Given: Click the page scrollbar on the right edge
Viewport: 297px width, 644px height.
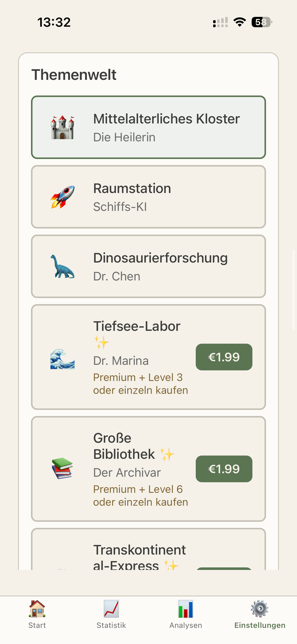Looking at the screenshot, I should pyautogui.click(x=293, y=290).
